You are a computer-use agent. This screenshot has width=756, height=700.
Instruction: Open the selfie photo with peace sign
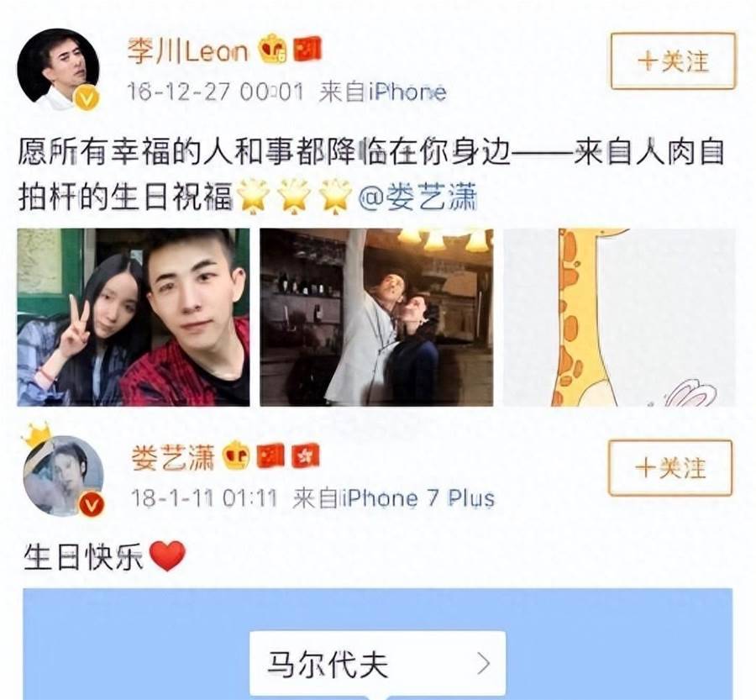[x=134, y=317]
